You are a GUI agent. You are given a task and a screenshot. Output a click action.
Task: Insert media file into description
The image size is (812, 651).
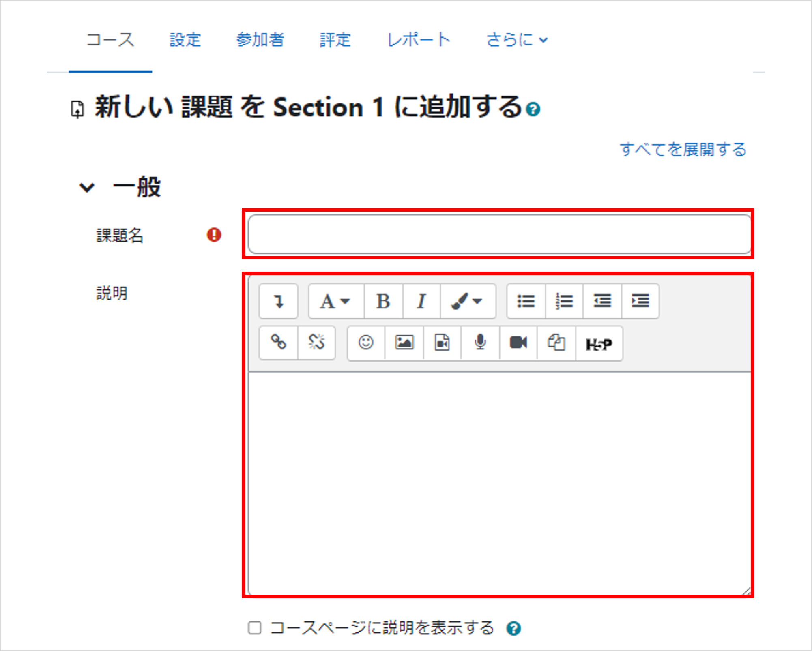[442, 343]
